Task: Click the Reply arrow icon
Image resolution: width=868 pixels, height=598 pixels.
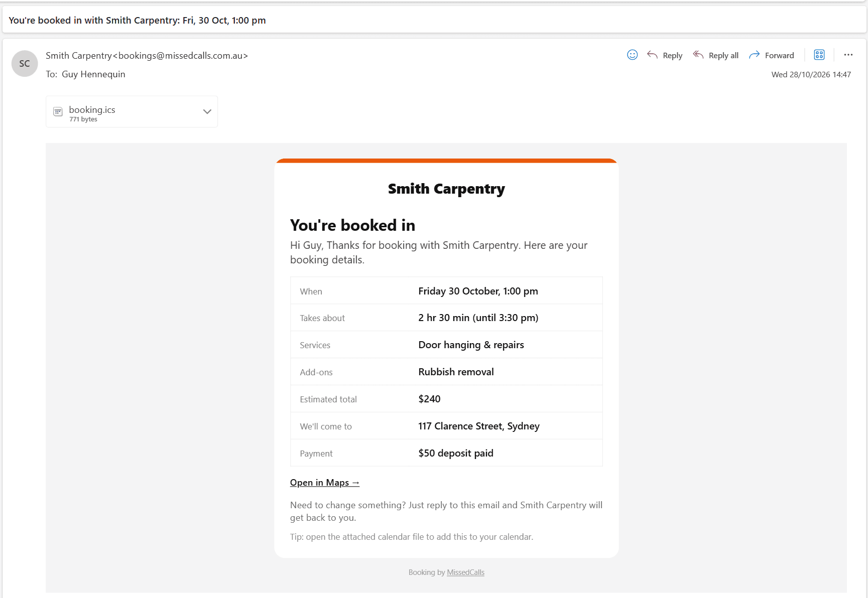Action: click(652, 55)
